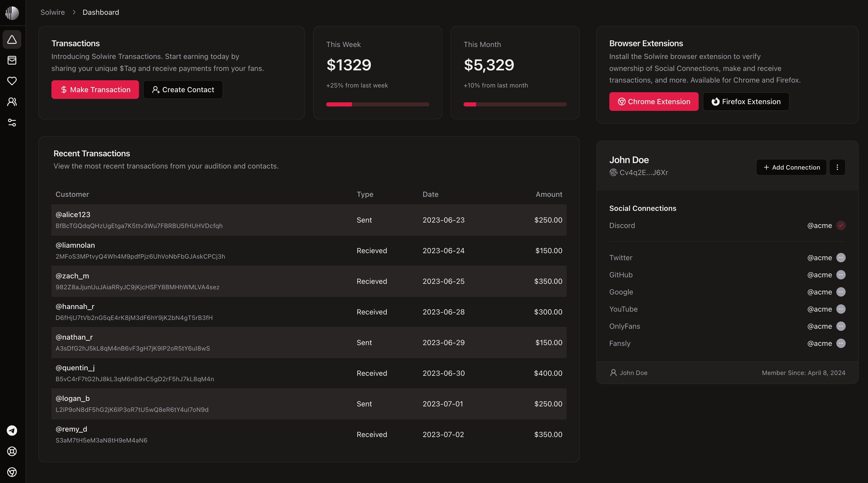Click the Create Contact button
Viewport: 868px width, 483px height.
183,90
